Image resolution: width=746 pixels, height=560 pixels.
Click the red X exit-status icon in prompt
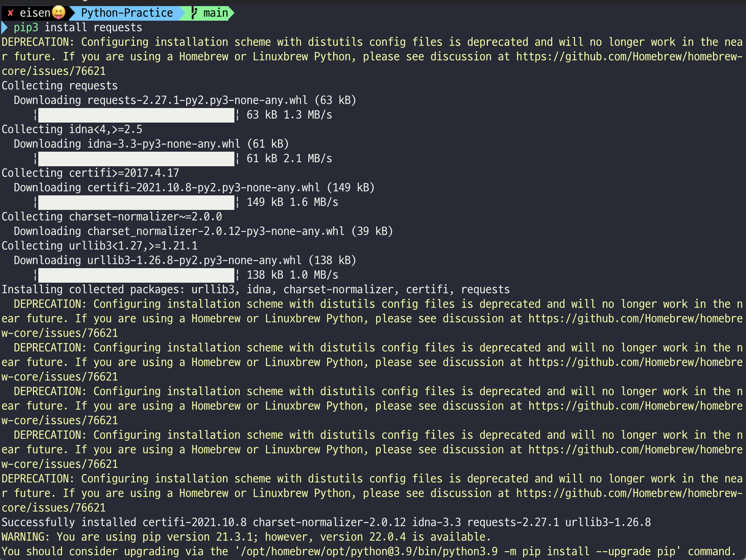coord(11,13)
